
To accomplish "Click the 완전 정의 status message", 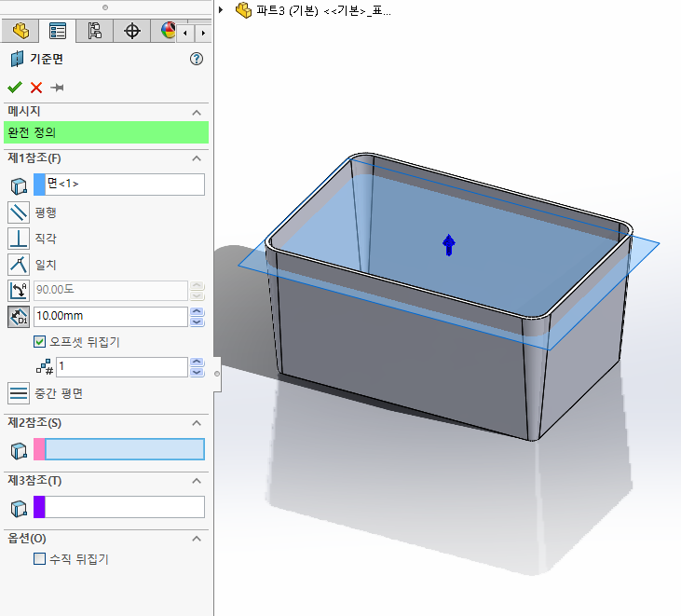I will (x=106, y=132).
